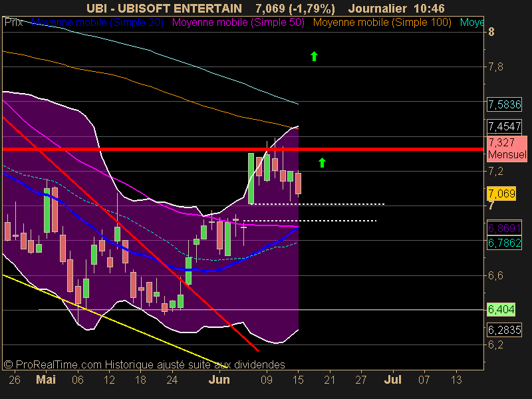Click the lower white dotted line
The image size is (532, 399).
[x=310, y=221]
